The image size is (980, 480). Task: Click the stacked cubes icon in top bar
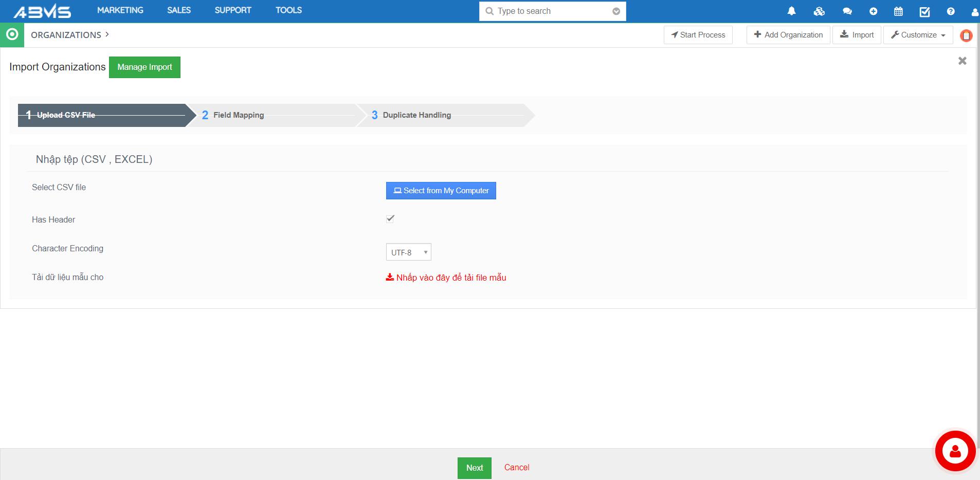point(819,11)
